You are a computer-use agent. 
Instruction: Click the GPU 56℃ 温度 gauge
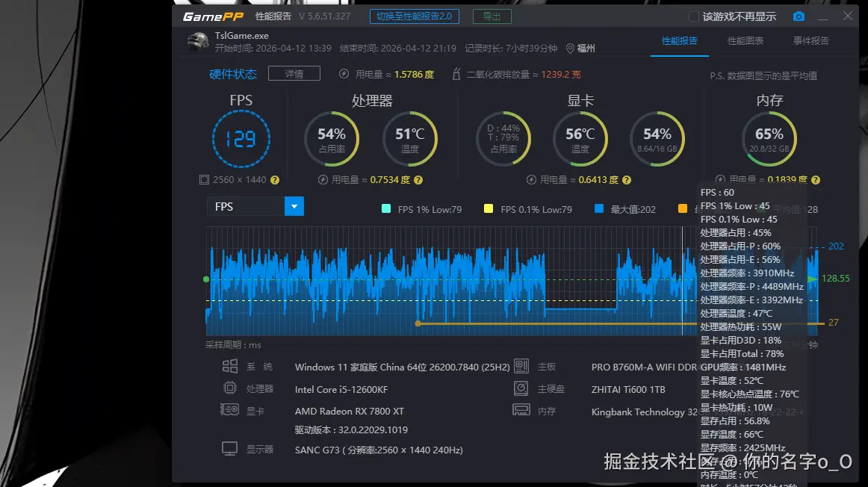pos(580,139)
